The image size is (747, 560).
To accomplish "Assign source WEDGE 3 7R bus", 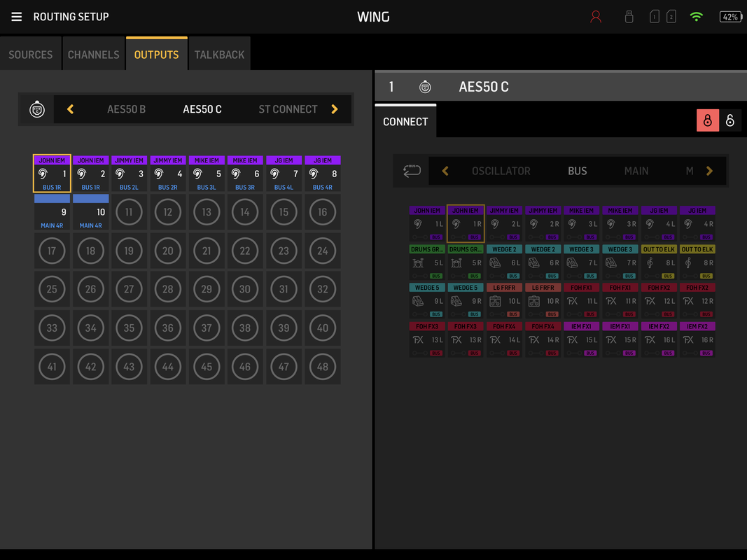I will coord(620,262).
